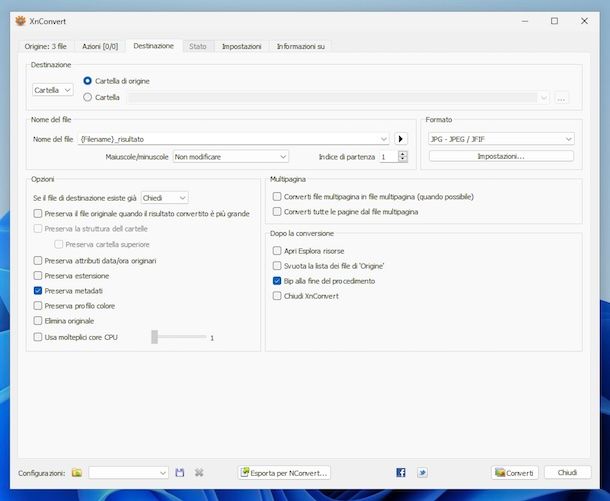Select the Cartella radio option

click(x=88, y=97)
